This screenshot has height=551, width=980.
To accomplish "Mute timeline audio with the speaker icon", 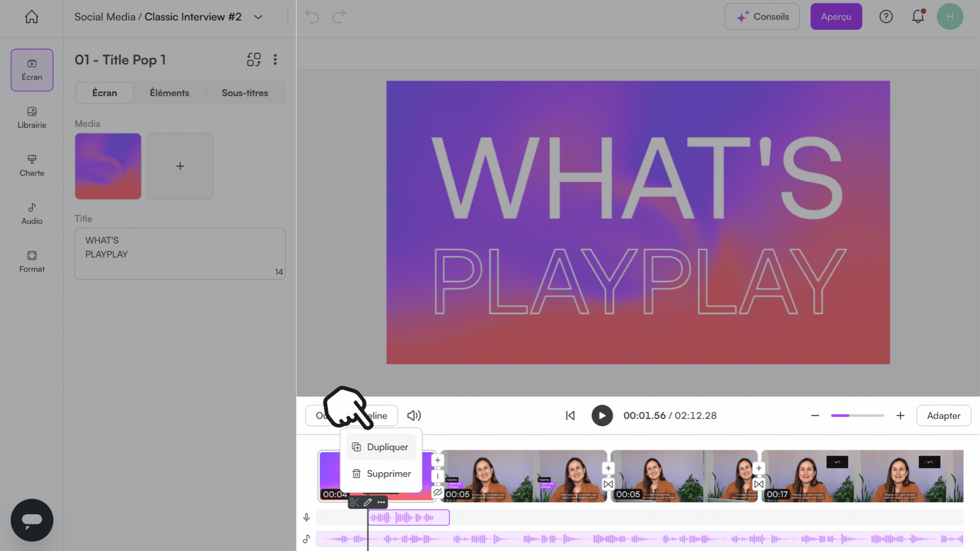I will pyautogui.click(x=414, y=415).
